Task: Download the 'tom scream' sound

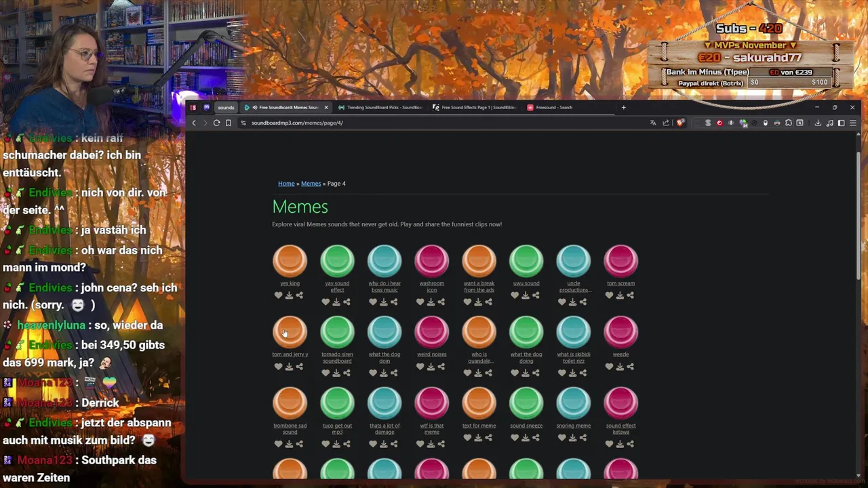Action: tap(620, 296)
